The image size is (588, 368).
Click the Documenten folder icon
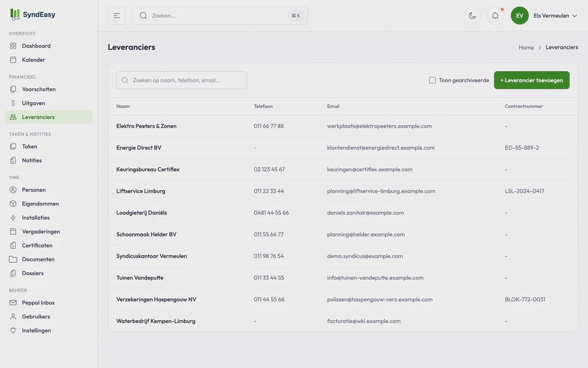pos(13,259)
